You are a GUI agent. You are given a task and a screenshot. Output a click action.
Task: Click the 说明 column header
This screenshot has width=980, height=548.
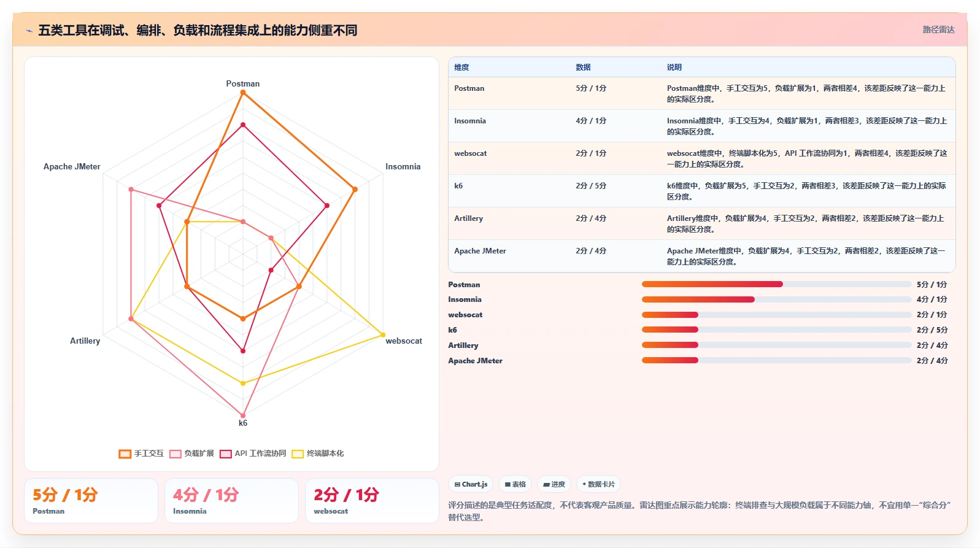(674, 68)
